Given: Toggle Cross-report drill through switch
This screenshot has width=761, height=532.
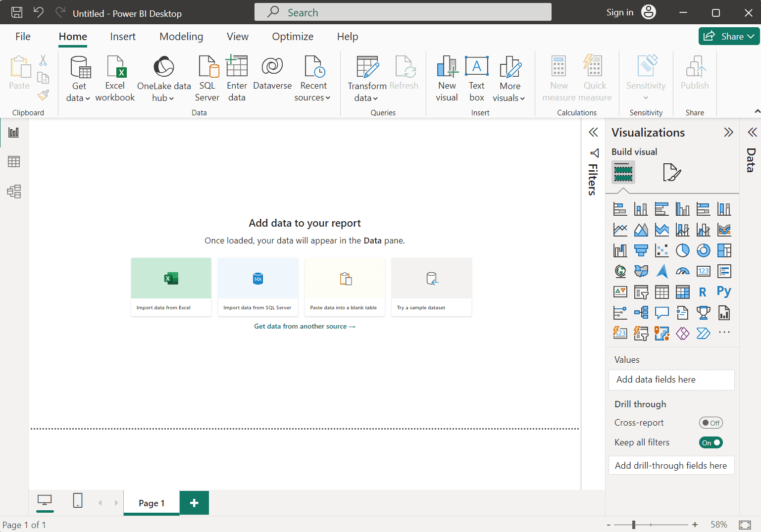Looking at the screenshot, I should 711,423.
